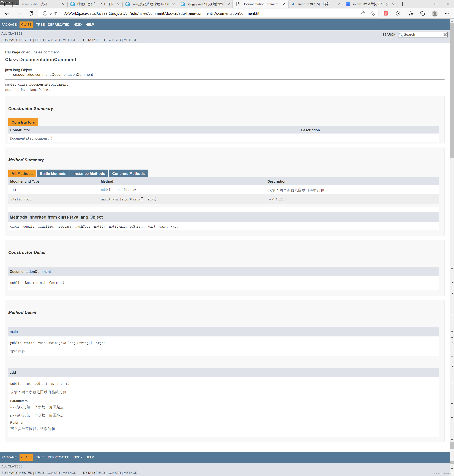Open the Extensions puzzle icon

tap(397, 13)
